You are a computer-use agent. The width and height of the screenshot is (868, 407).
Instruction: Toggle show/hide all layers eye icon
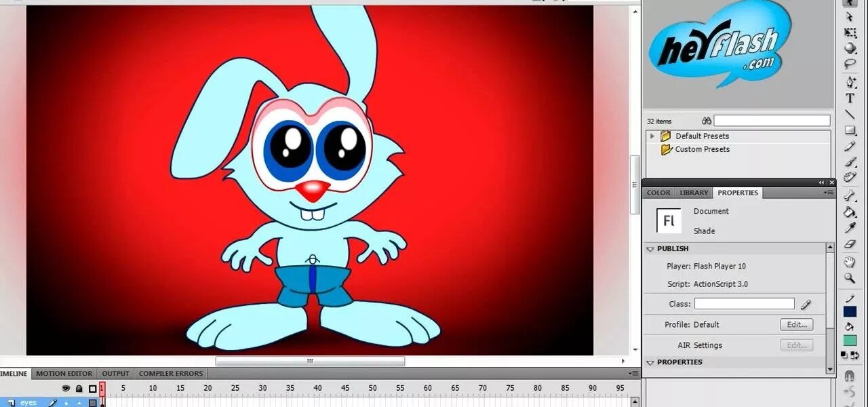(x=66, y=389)
